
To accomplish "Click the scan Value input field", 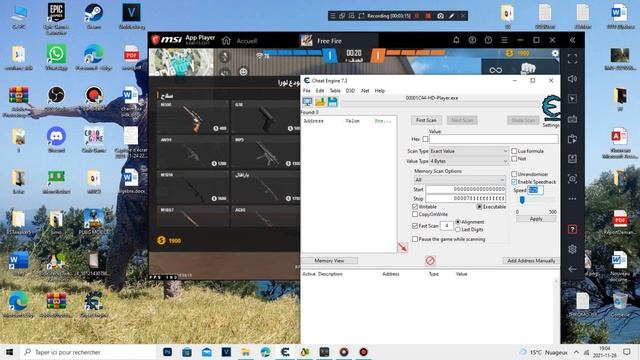I will pos(493,139).
